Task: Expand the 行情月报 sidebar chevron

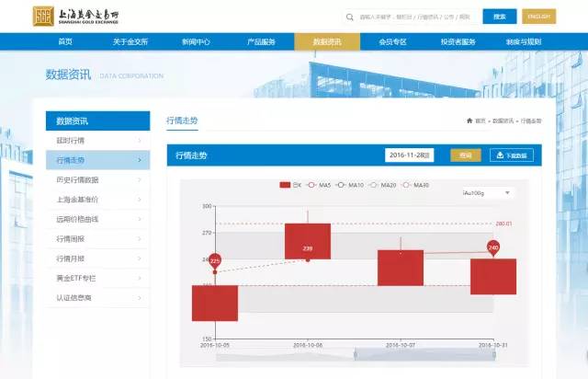Action: point(140,258)
